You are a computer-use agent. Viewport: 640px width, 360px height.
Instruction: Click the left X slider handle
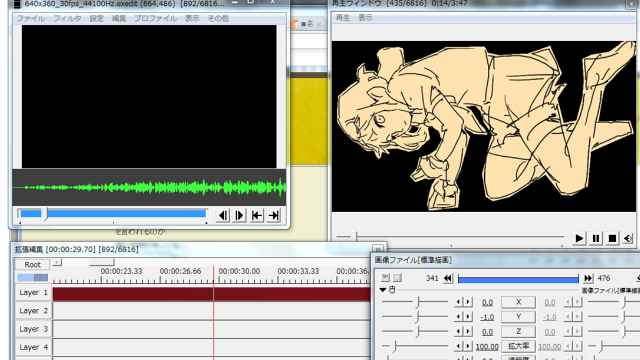tap(418, 302)
